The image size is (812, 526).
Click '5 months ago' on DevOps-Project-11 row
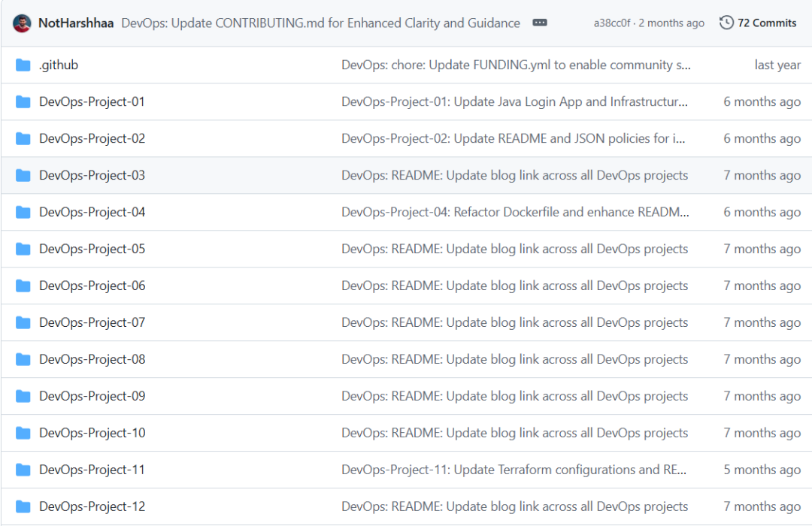[x=762, y=470]
